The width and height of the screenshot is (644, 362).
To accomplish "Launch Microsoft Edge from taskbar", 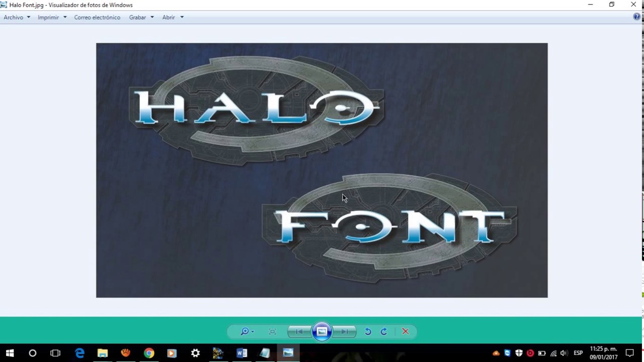I will pos(79,353).
